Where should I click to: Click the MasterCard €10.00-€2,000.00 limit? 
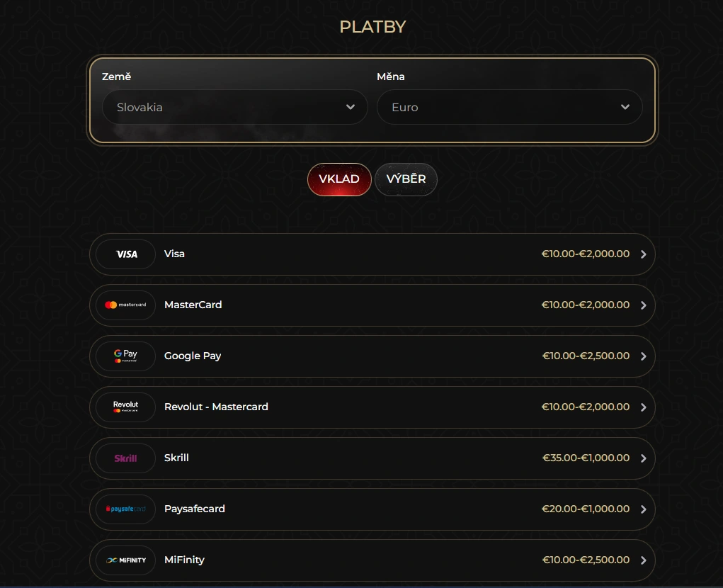click(586, 305)
